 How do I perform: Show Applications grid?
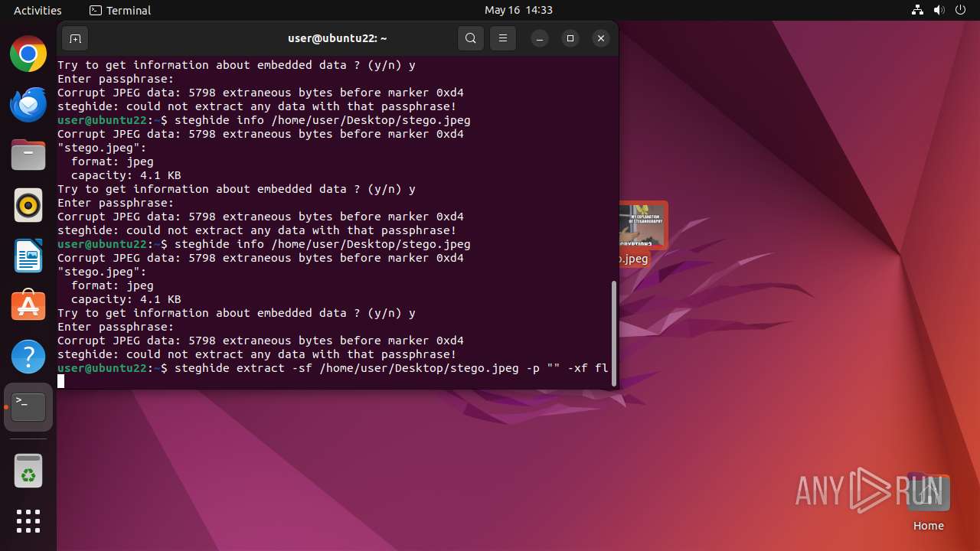click(x=28, y=521)
